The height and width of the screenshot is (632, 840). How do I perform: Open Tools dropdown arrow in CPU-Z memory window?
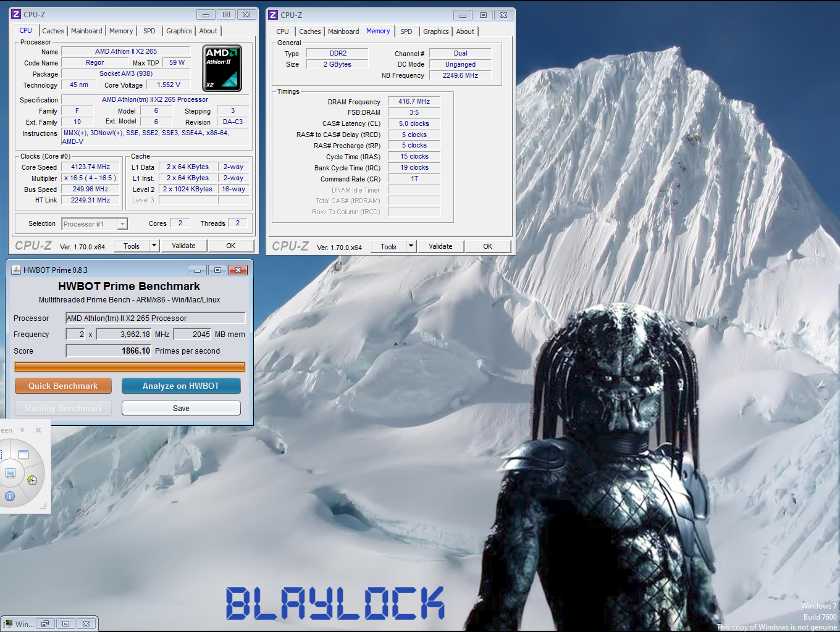(411, 246)
